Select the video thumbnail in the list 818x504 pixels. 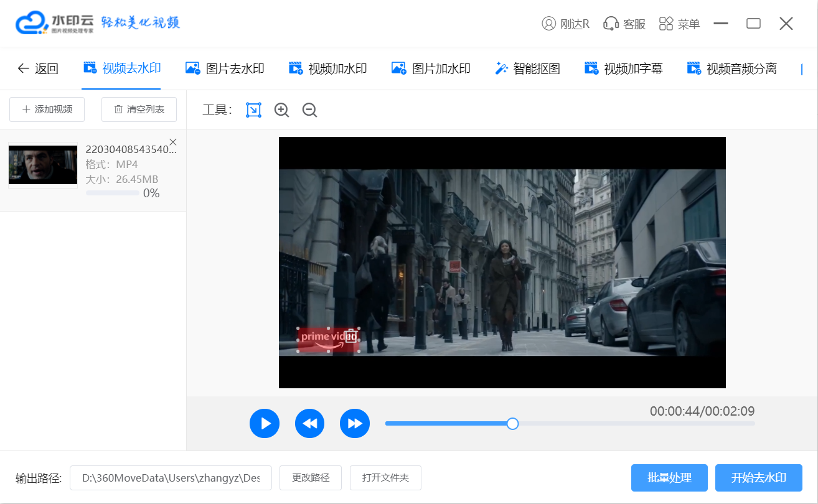click(43, 165)
